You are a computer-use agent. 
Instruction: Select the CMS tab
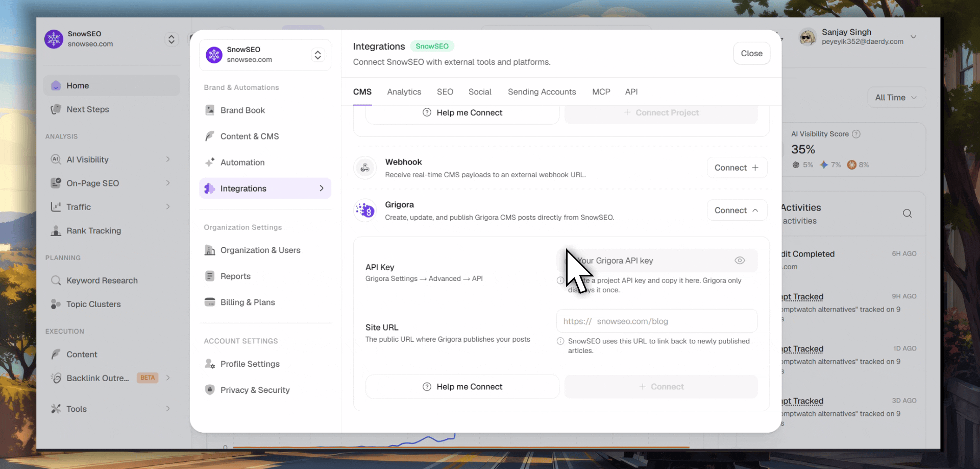pyautogui.click(x=362, y=92)
